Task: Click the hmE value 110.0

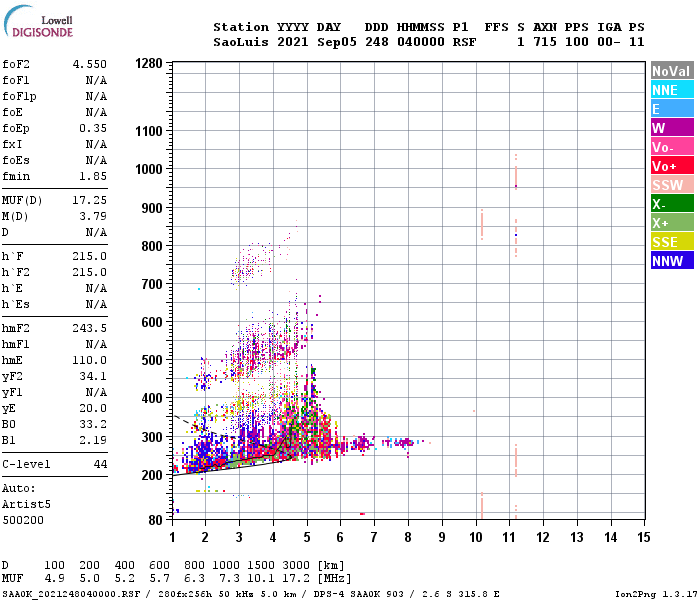Action: coord(90,360)
